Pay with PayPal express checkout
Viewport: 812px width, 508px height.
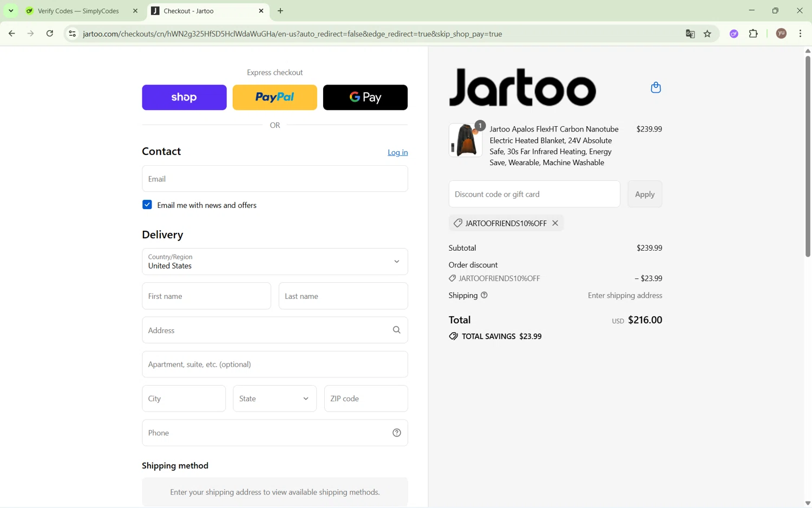[275, 97]
